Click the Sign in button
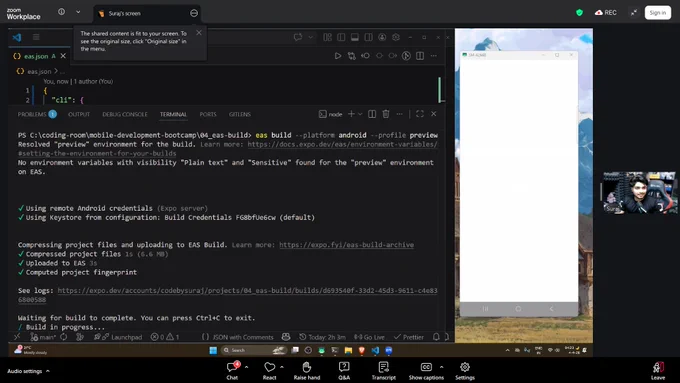 [x=657, y=13]
